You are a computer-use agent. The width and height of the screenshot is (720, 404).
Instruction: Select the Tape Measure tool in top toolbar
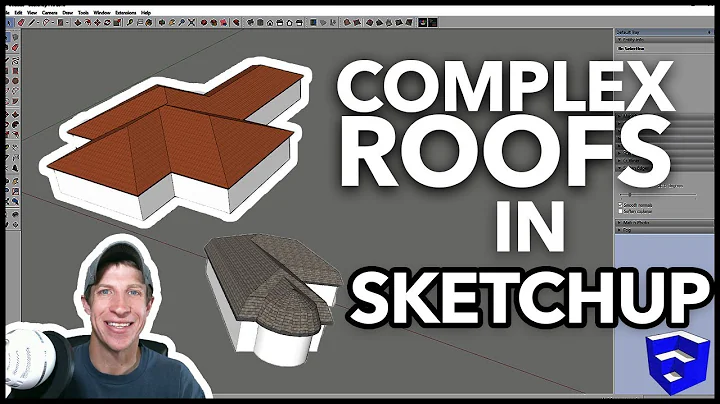[129, 22]
